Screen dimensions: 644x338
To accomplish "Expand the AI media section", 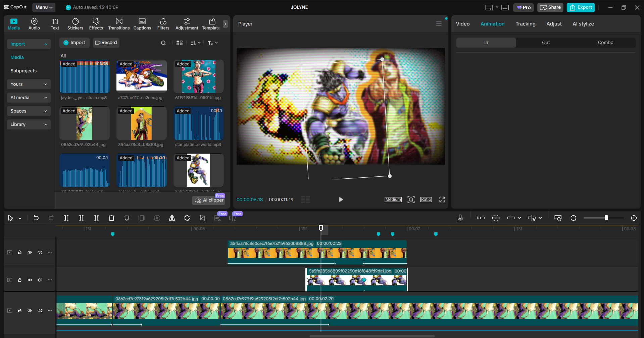I will [x=29, y=98].
